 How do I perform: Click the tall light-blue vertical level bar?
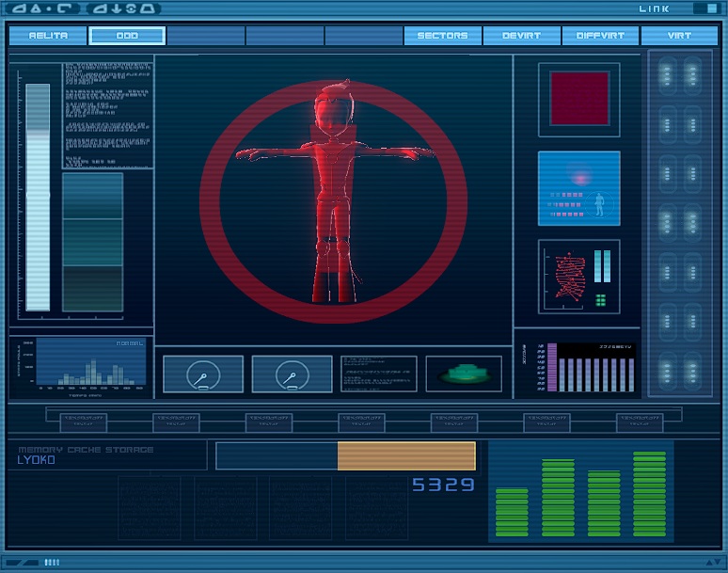(38, 198)
